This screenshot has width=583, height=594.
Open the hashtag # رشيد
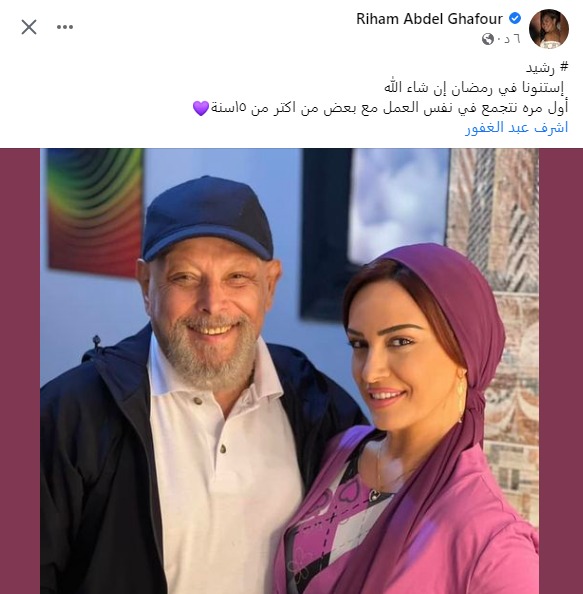tap(547, 68)
